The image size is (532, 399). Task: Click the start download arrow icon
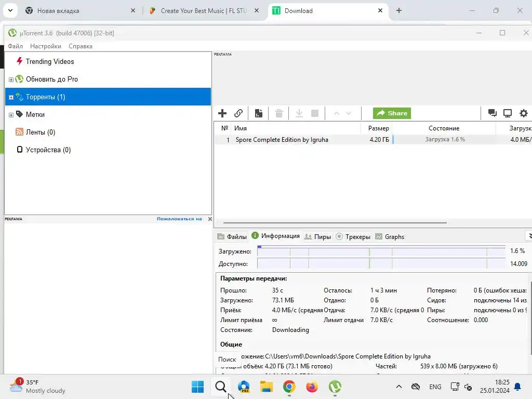click(299, 113)
